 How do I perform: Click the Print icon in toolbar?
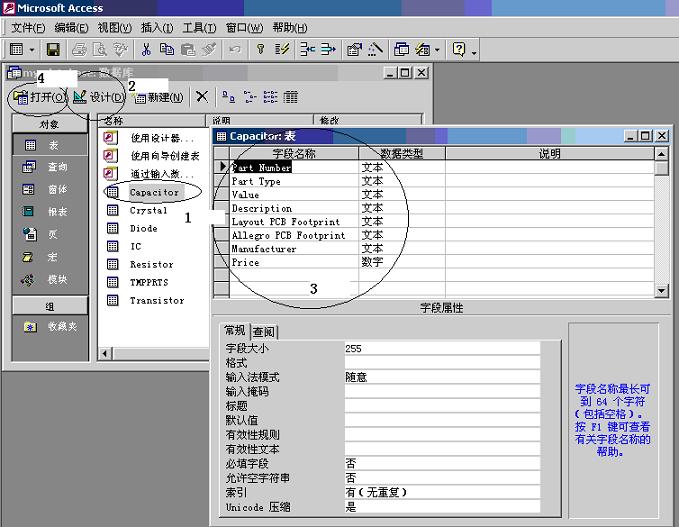click(x=79, y=49)
